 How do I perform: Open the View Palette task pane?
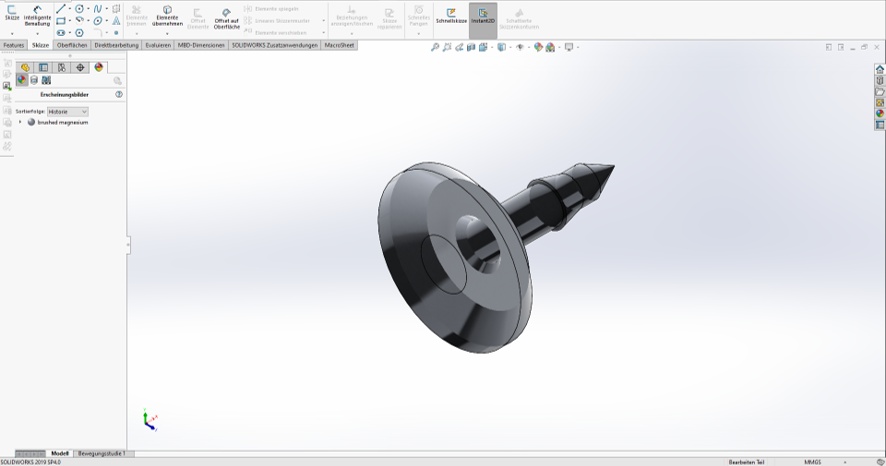880,103
